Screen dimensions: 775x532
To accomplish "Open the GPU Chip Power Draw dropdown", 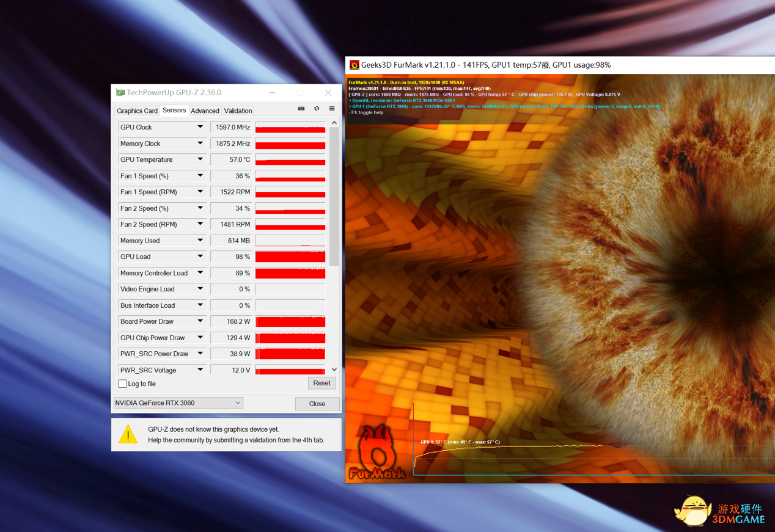I will (200, 338).
